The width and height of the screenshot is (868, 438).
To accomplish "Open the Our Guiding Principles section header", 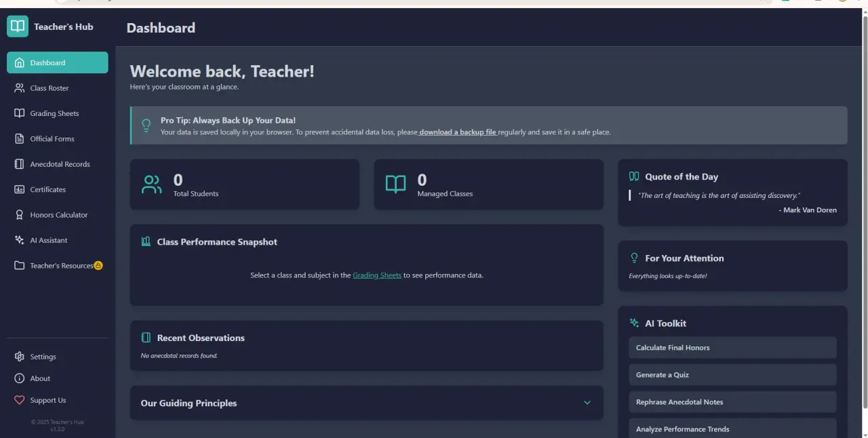I will tap(366, 403).
